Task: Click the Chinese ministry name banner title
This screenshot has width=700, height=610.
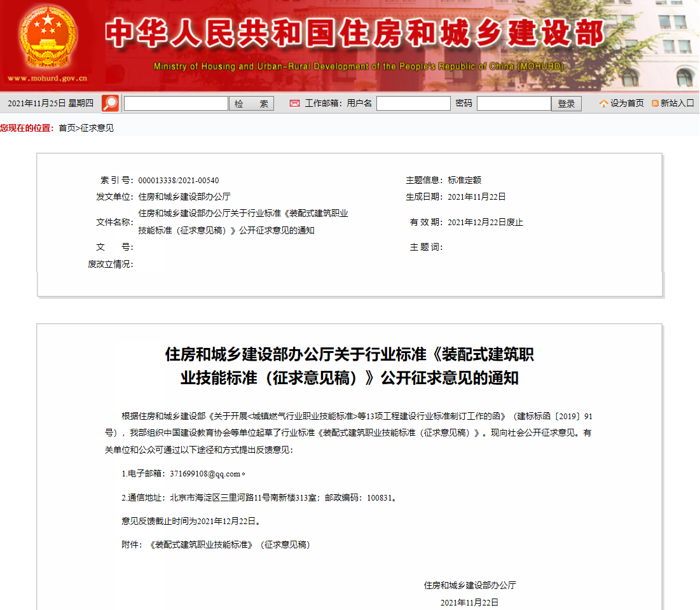Action: 355,34
